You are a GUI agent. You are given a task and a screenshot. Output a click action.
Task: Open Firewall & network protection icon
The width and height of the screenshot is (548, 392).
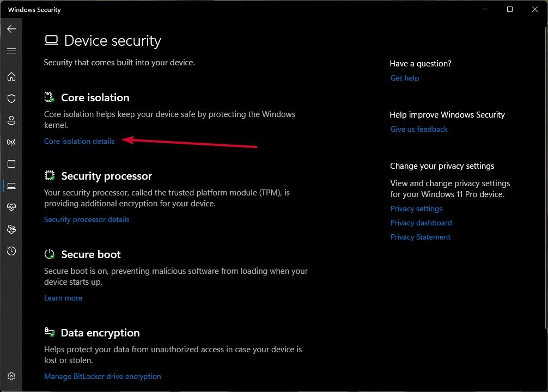11,142
